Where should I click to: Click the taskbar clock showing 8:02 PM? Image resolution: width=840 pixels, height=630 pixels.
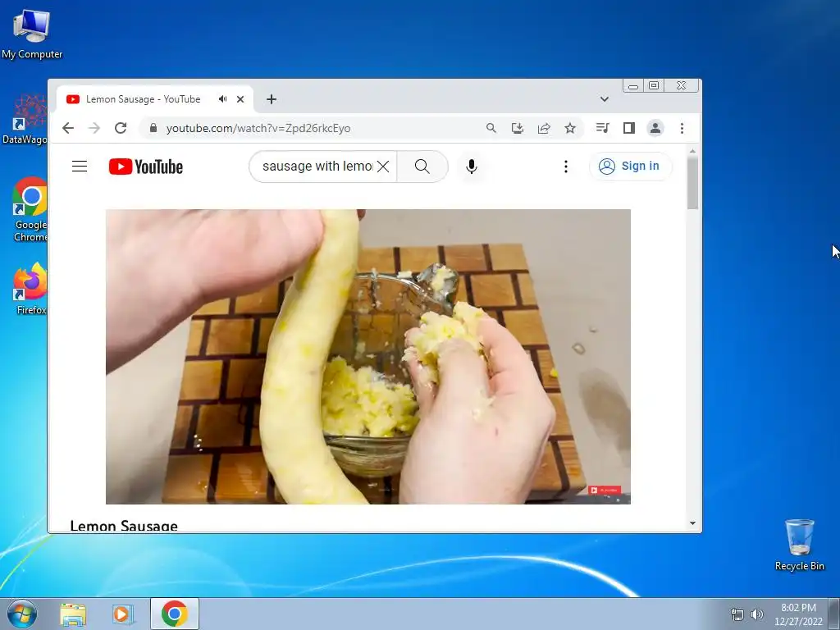pos(798,614)
